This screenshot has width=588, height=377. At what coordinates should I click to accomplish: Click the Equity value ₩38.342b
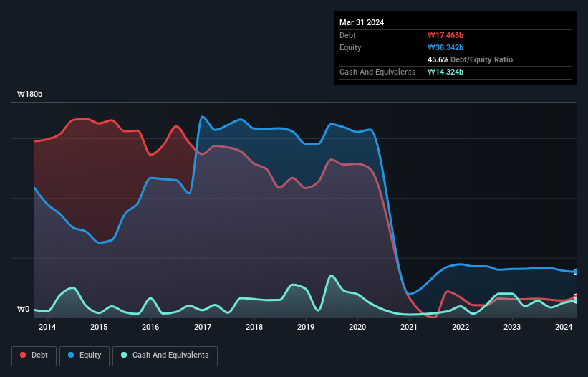445,47
